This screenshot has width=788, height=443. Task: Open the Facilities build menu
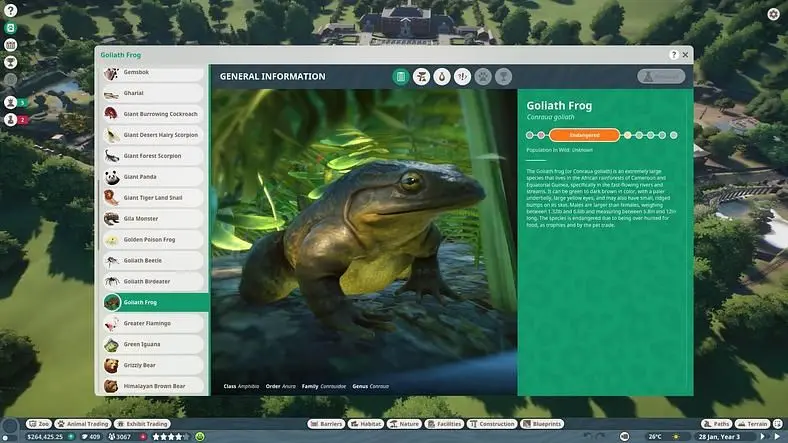444,424
